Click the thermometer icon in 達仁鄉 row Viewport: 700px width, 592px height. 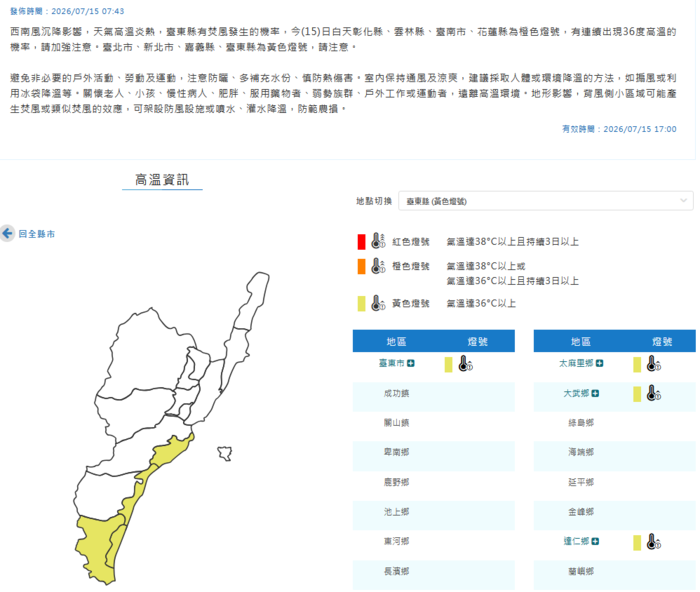click(x=654, y=542)
